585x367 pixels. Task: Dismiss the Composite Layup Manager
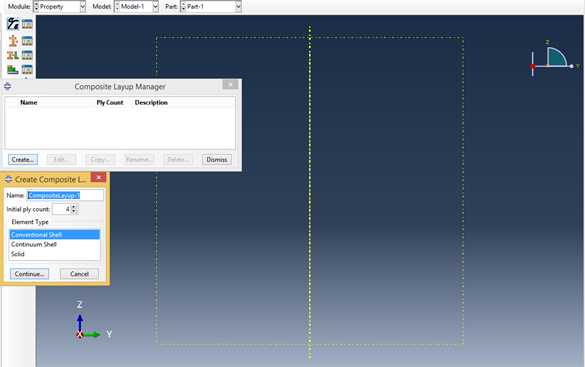pos(217,160)
